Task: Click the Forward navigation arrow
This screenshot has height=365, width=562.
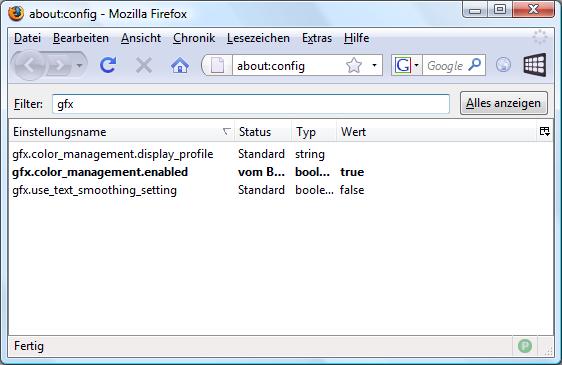Action: coord(59,66)
